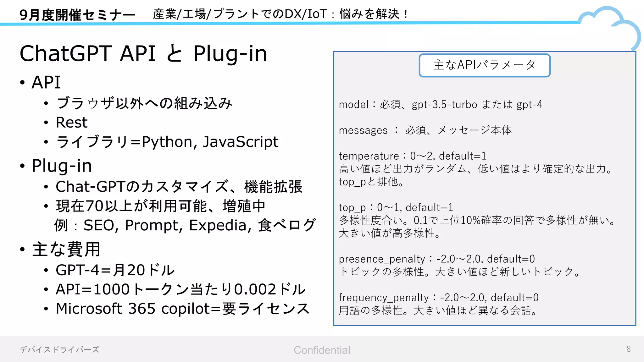The image size is (644, 362).
Task: Click '現在70以上が利用可能、増殖中' bullet
Action: coord(161,206)
